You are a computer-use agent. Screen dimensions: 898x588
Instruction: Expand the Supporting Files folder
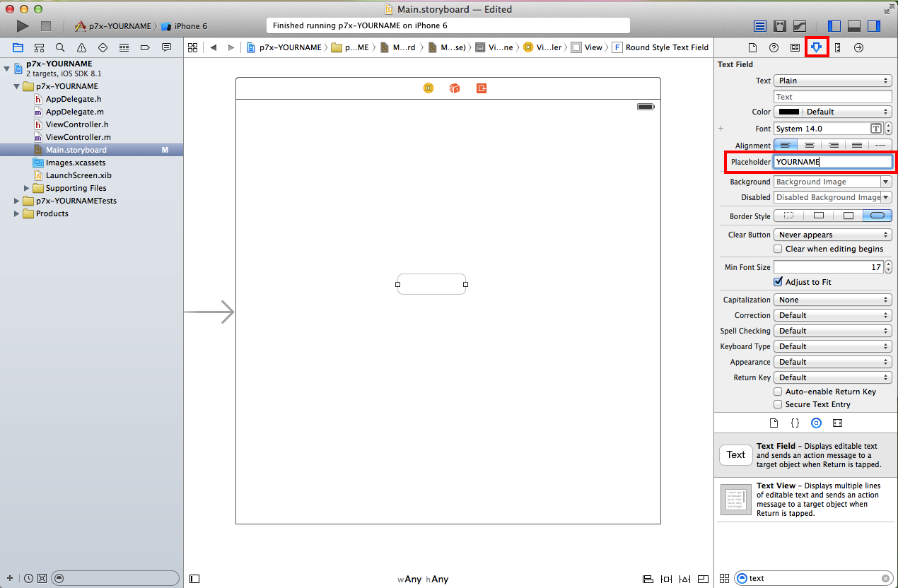click(x=28, y=188)
